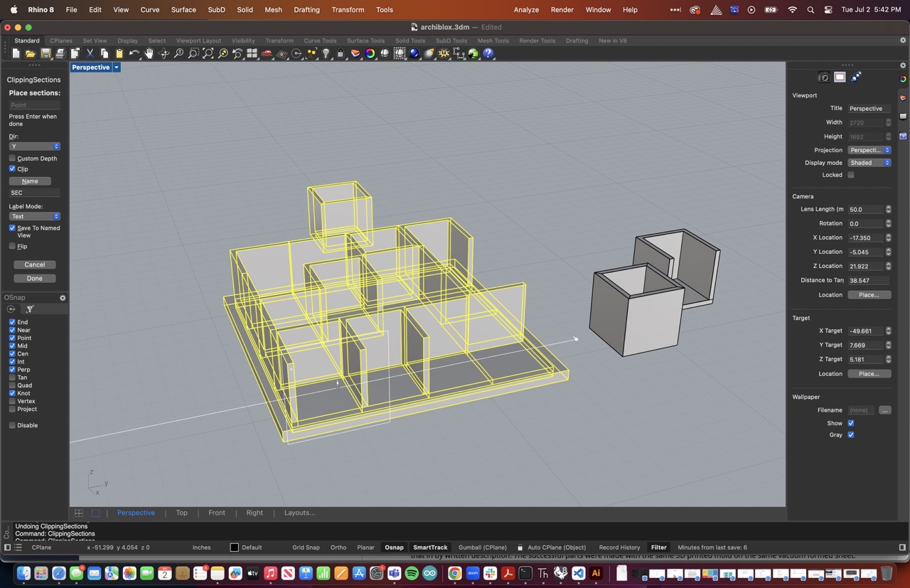Viewport: 910px width, 588px height.
Task: Open the camera viewport properties tab icon
Action: pos(824,77)
